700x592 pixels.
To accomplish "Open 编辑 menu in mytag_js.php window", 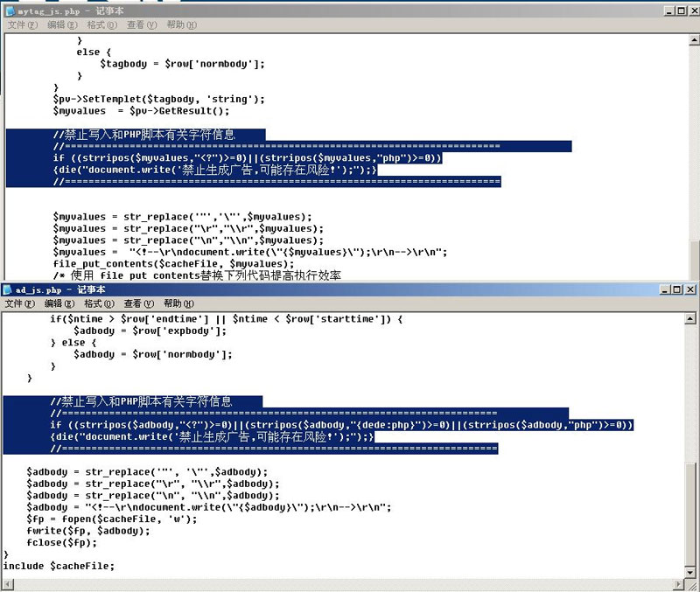I will [61, 25].
